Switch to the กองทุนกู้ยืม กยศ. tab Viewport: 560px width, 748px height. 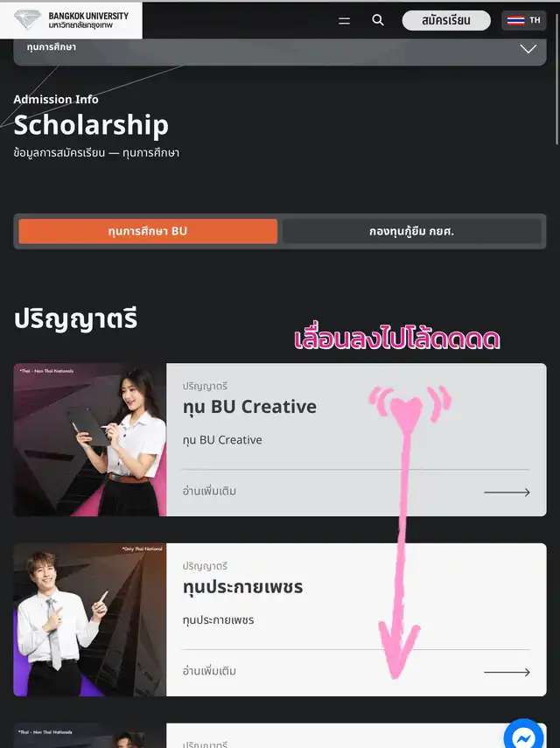pyautogui.click(x=411, y=231)
